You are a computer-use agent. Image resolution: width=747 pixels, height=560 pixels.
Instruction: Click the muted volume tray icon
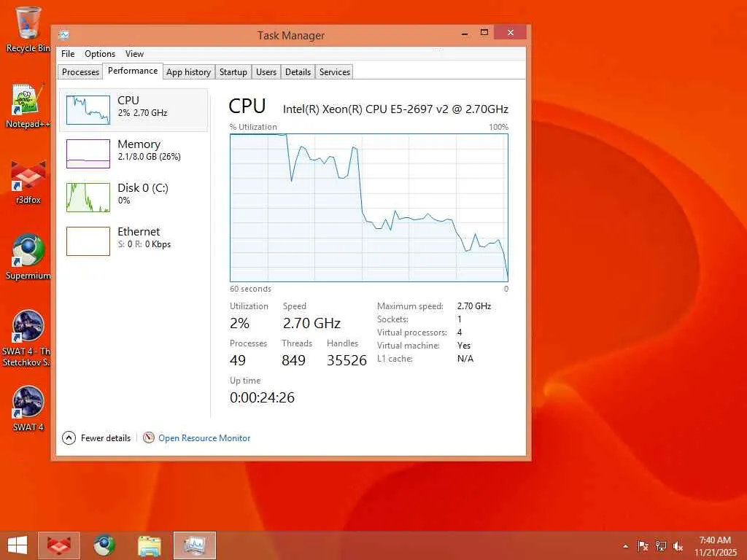click(x=678, y=546)
